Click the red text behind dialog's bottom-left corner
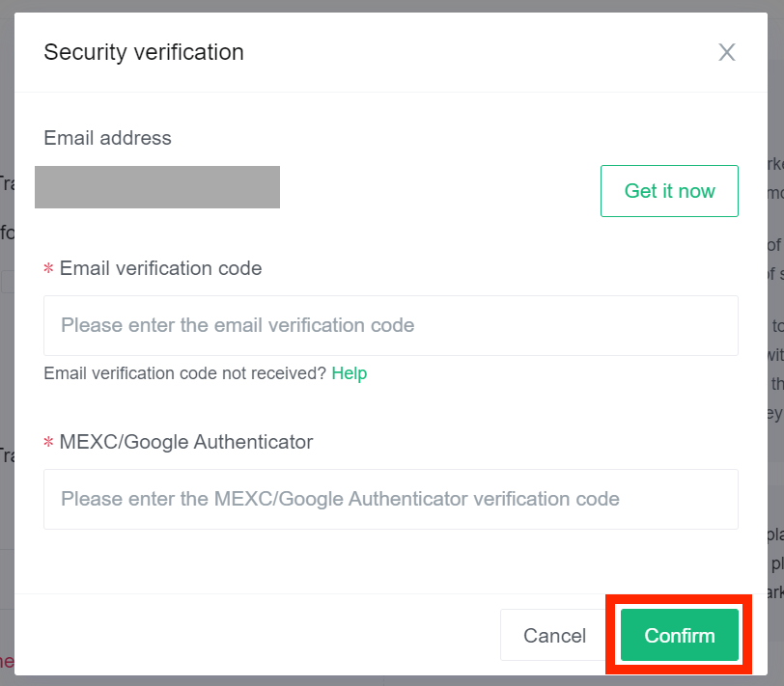Image resolution: width=784 pixels, height=686 pixels. tap(7, 662)
